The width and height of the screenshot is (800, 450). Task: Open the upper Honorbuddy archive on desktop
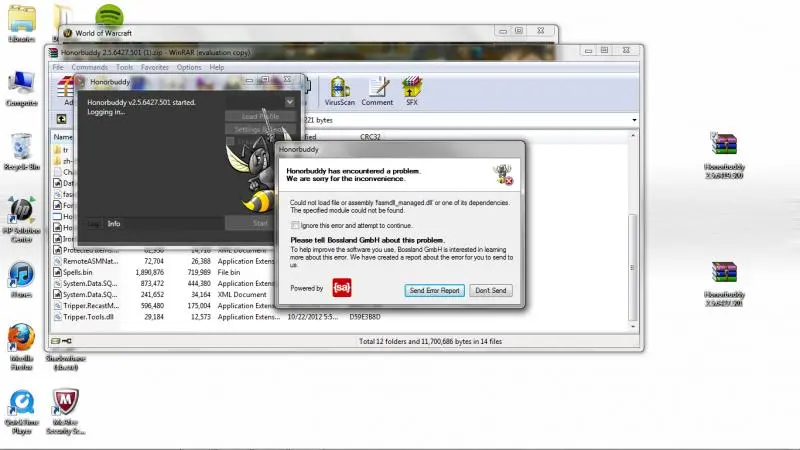[724, 155]
